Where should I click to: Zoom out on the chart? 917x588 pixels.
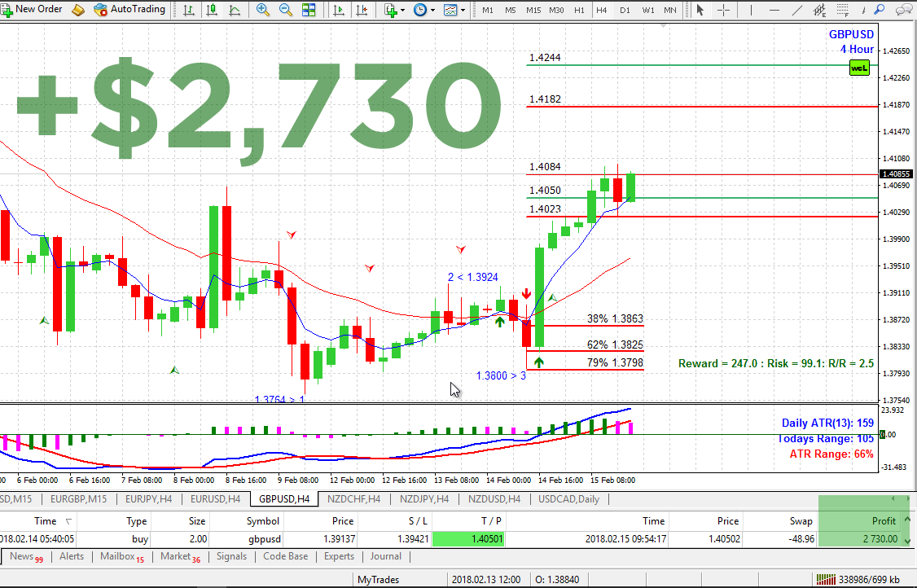tap(285, 10)
